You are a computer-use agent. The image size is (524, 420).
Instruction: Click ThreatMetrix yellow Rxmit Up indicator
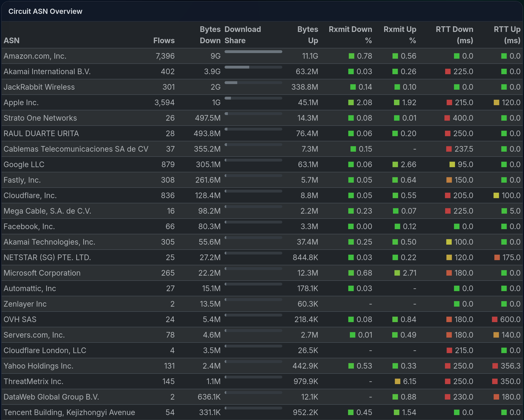click(x=397, y=381)
